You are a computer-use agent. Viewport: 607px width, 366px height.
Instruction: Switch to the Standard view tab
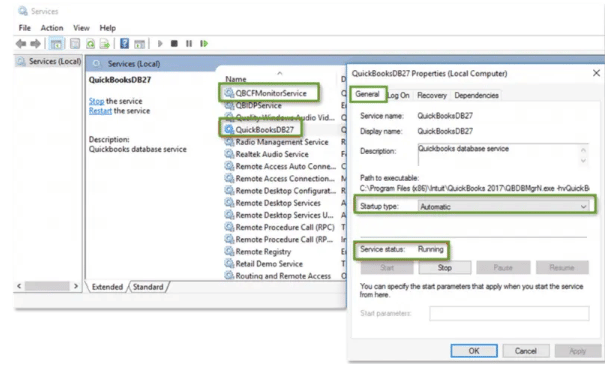click(148, 287)
